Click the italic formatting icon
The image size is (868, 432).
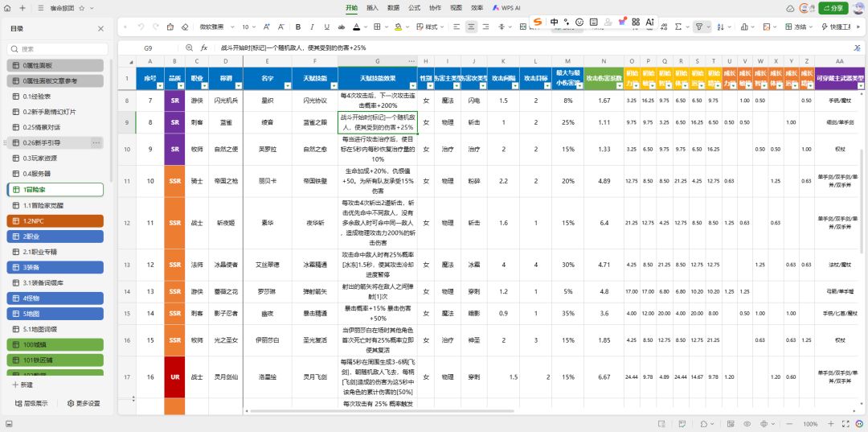(312, 27)
